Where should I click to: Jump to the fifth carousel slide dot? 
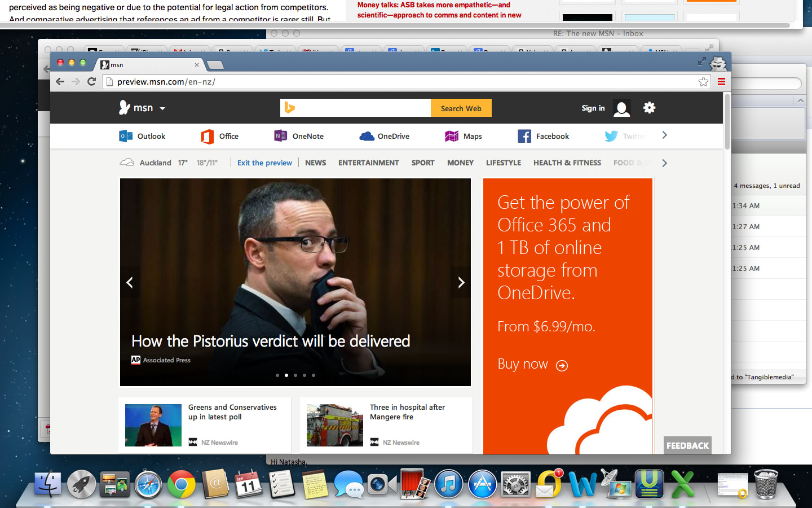[x=313, y=375]
